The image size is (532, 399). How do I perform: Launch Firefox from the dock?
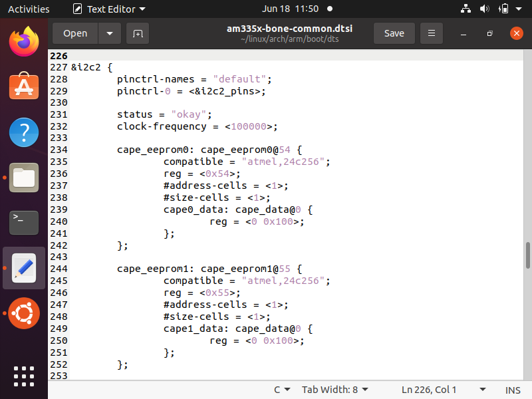tap(24, 43)
